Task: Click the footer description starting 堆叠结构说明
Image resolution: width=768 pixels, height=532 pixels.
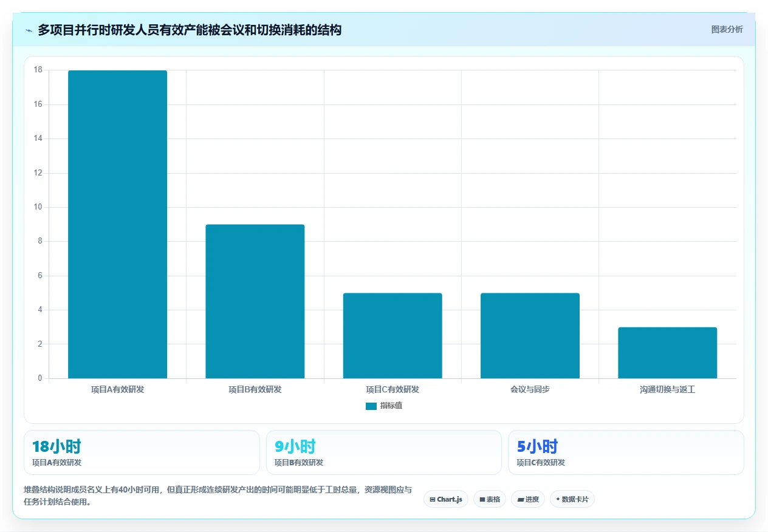Action: click(218, 496)
